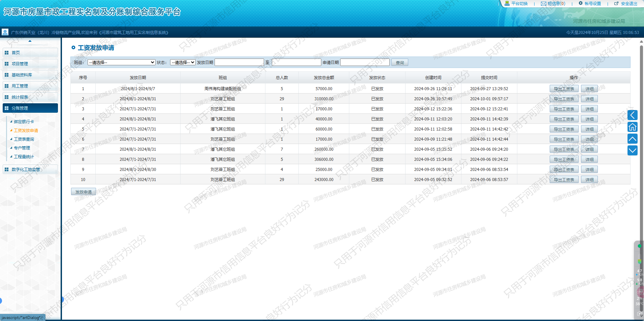Viewport: 644px width, 321px height.
Task: Open 详细 for row 7 with 260000.00
Action: (589, 149)
